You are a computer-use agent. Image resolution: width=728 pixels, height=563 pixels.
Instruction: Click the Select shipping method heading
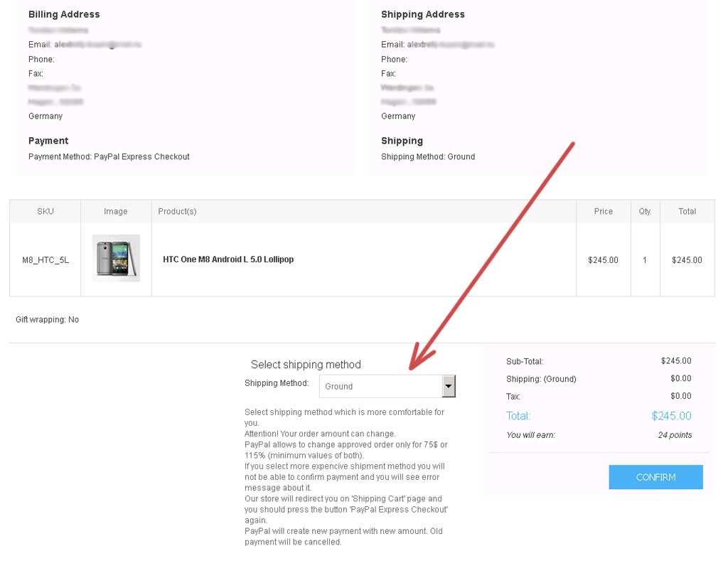(306, 365)
